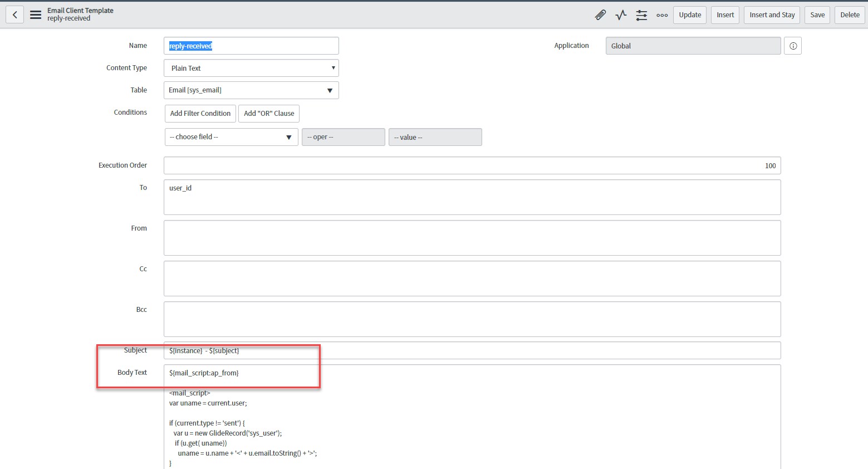Click the Conditions label

[x=130, y=113]
